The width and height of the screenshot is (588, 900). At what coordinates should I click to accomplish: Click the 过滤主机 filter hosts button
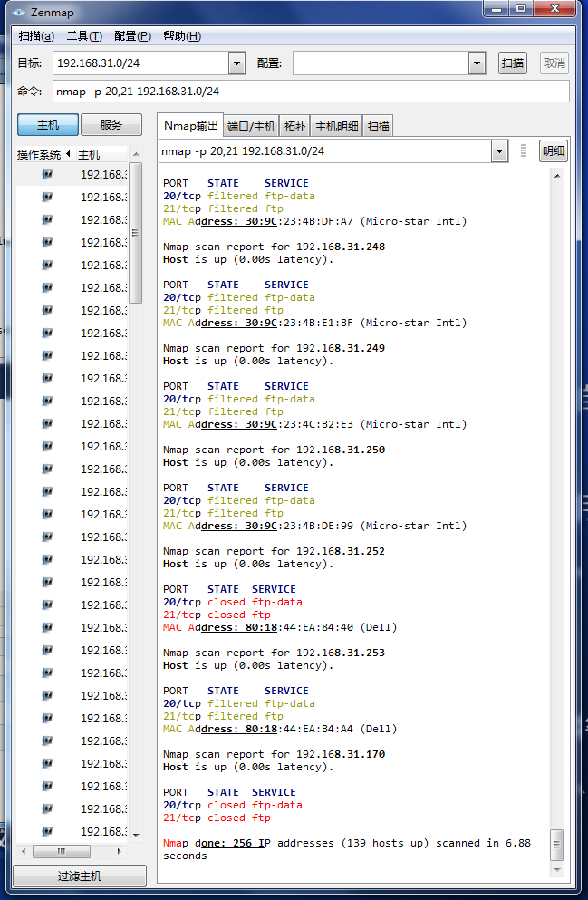(80, 876)
